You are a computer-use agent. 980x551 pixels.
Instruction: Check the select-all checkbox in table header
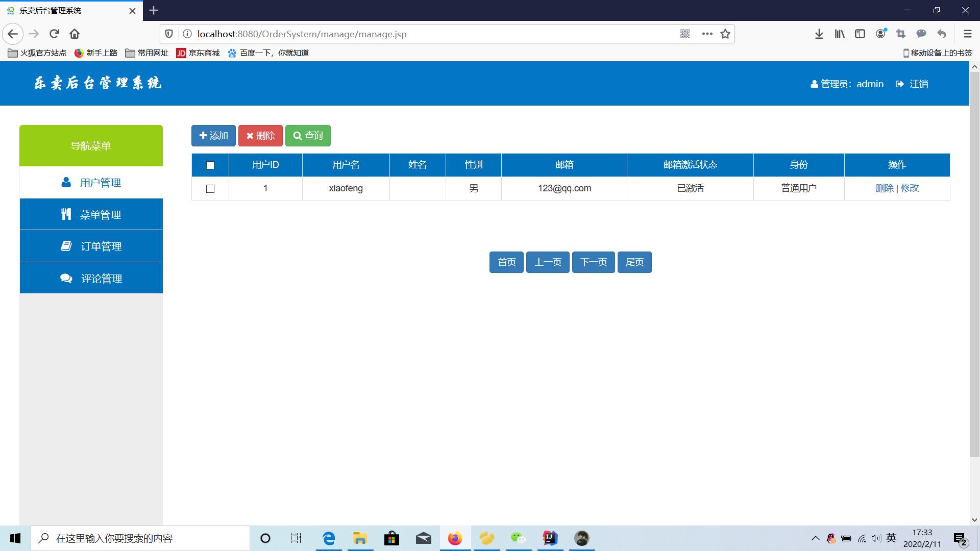(210, 165)
